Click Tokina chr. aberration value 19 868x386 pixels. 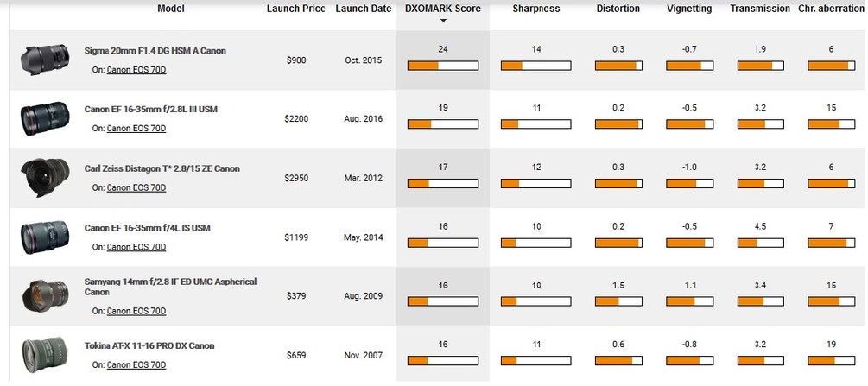point(832,345)
